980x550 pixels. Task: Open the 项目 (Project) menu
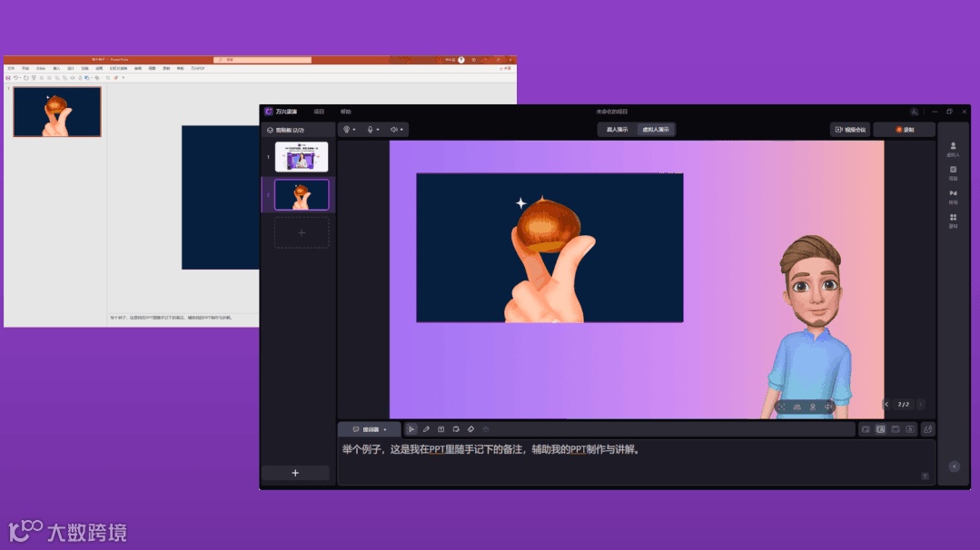coord(319,112)
